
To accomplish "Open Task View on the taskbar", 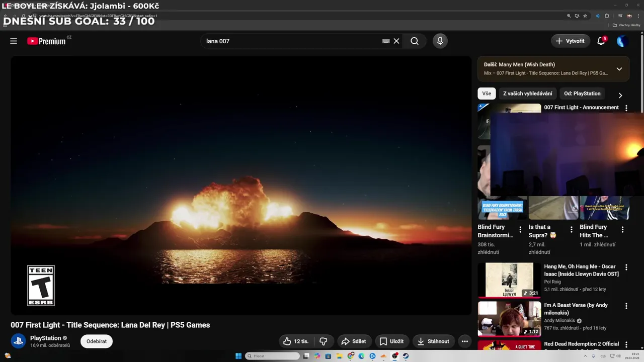I will click(306, 356).
